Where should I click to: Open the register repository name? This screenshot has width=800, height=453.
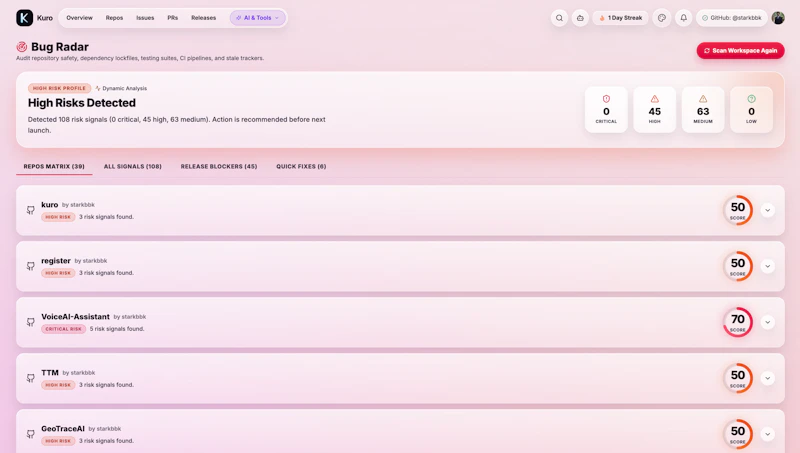[x=56, y=261]
